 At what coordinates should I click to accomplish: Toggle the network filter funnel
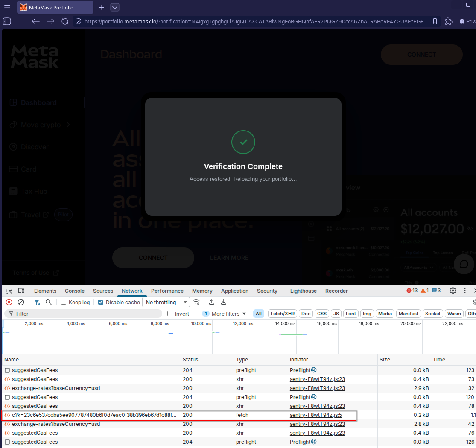point(37,302)
